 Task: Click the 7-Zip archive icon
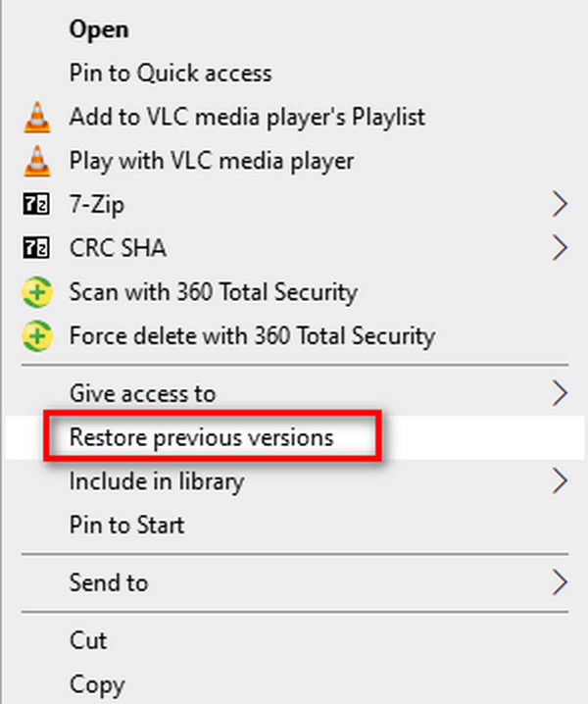coord(36,204)
